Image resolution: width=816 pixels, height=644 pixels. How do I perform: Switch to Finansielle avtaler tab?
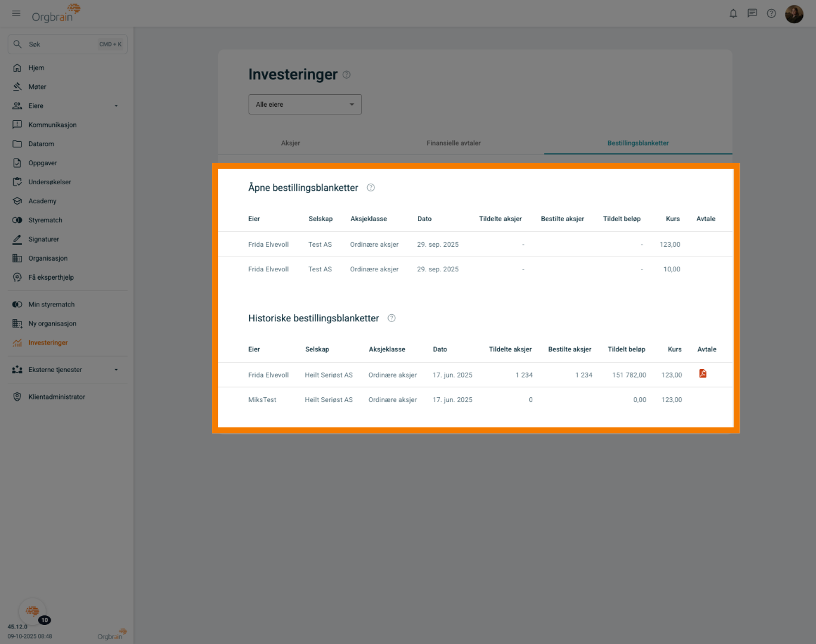click(x=454, y=143)
